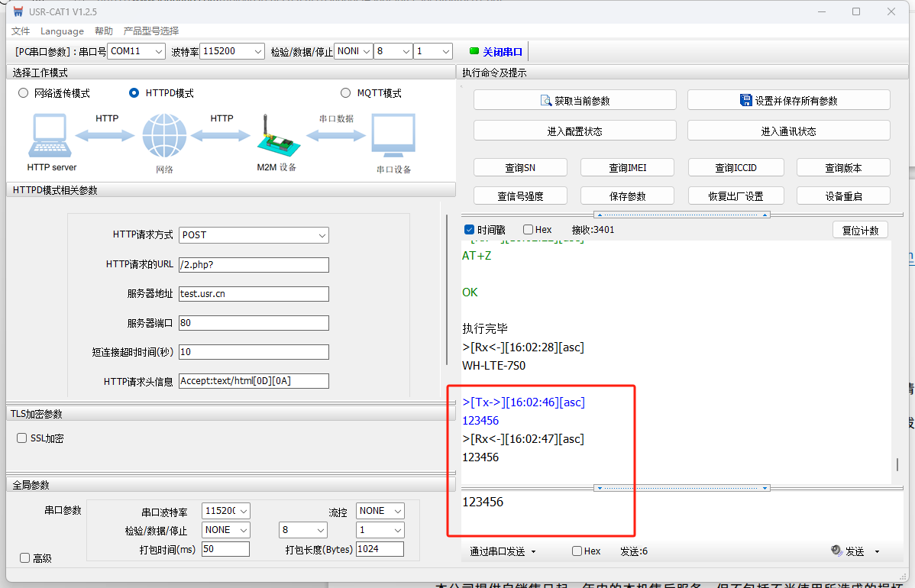Toggle the 时间戳 timestamp checkbox

click(x=469, y=230)
